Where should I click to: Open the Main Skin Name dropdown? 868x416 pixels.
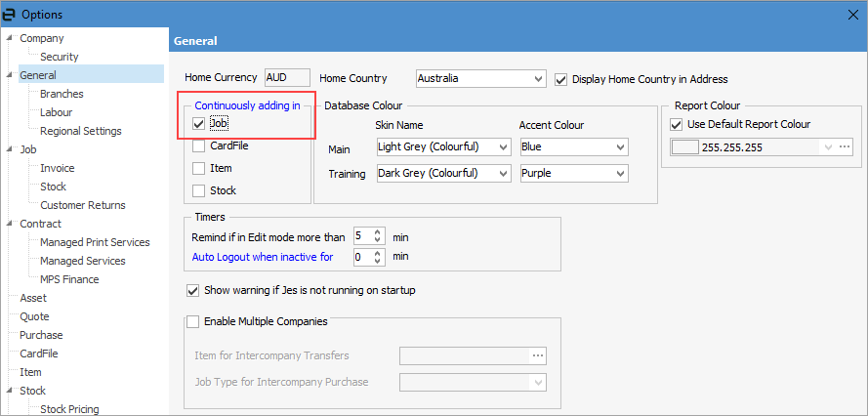(x=503, y=146)
